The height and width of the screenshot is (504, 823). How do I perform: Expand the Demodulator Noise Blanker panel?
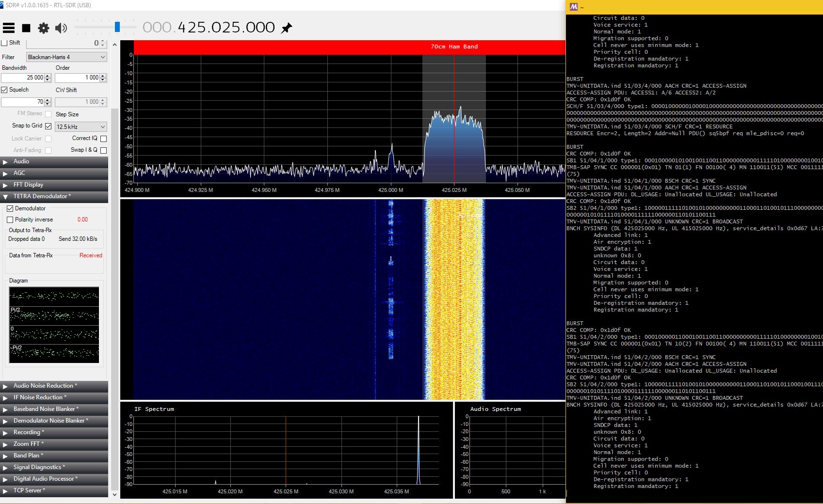[54, 421]
